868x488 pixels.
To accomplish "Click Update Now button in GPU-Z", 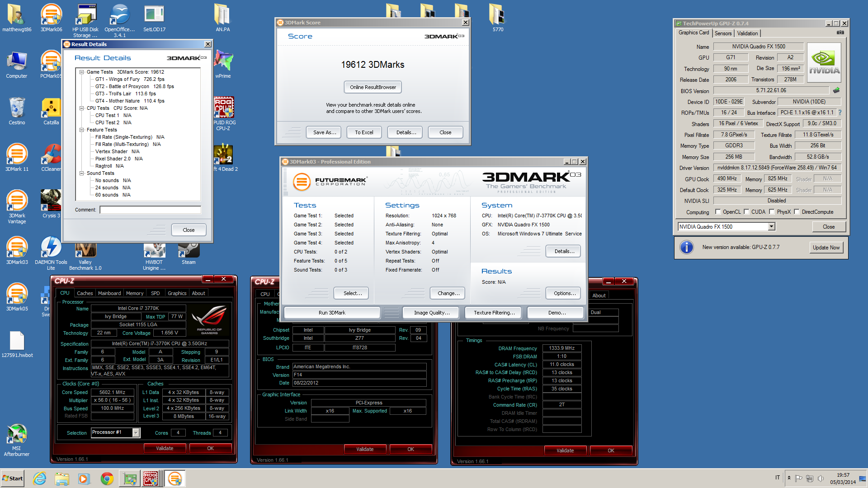I will tap(826, 248).
